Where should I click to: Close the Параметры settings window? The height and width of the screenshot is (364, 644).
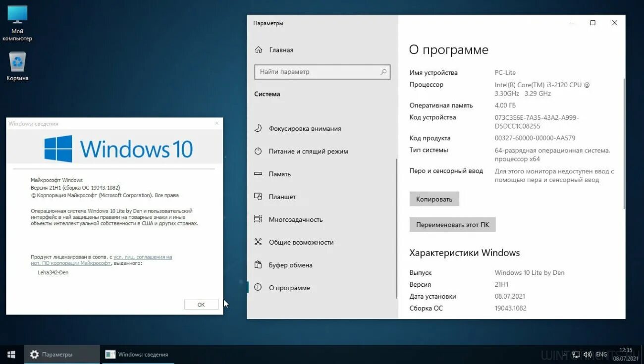click(x=614, y=23)
